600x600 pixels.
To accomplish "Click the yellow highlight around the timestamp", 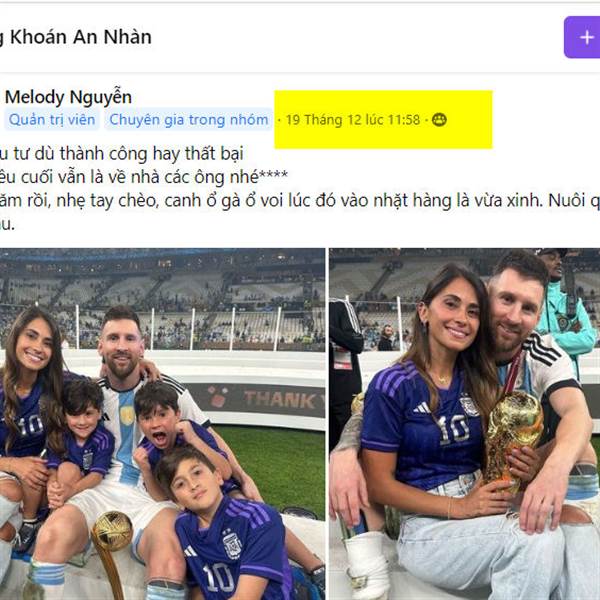I will tap(383, 119).
